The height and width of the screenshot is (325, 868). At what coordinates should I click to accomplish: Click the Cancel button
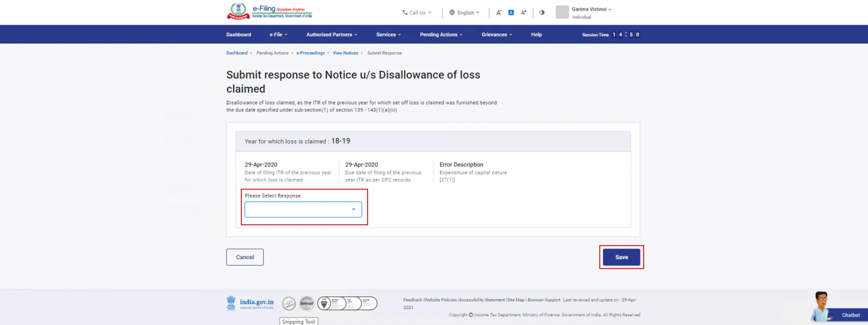coord(245,257)
